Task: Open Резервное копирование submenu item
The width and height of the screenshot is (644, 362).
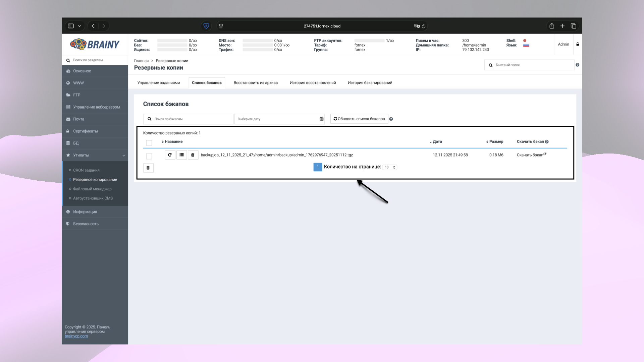Action: pyautogui.click(x=95, y=180)
